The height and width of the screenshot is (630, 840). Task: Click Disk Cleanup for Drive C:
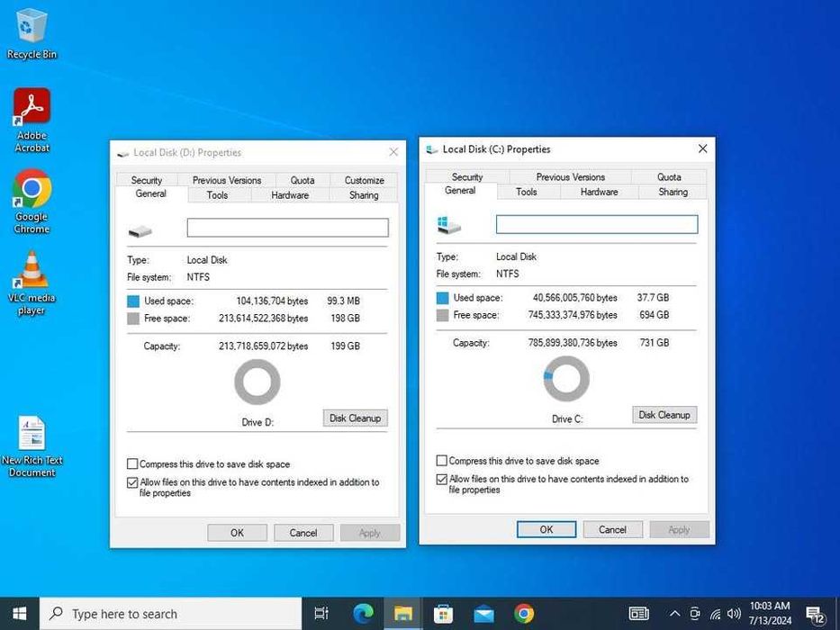[x=664, y=415]
